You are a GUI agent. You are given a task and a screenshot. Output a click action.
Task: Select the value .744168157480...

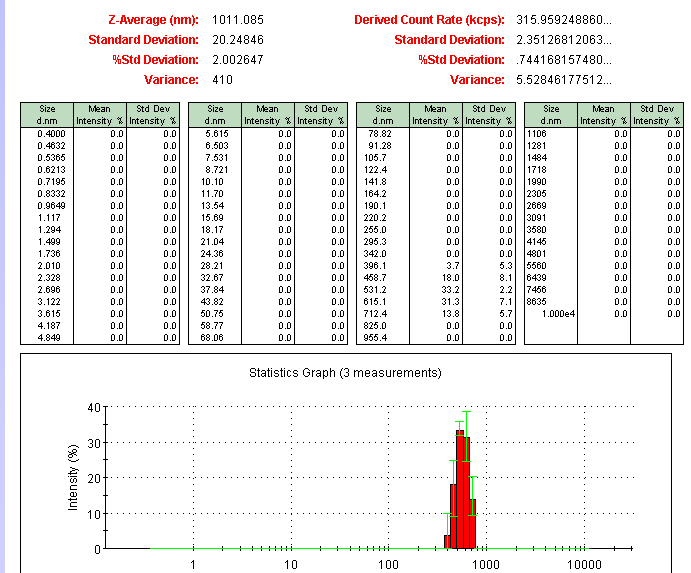click(564, 60)
